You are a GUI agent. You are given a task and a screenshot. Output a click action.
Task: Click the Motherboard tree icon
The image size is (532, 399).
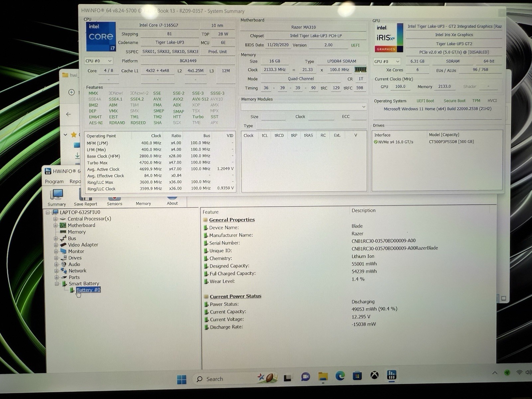point(63,225)
